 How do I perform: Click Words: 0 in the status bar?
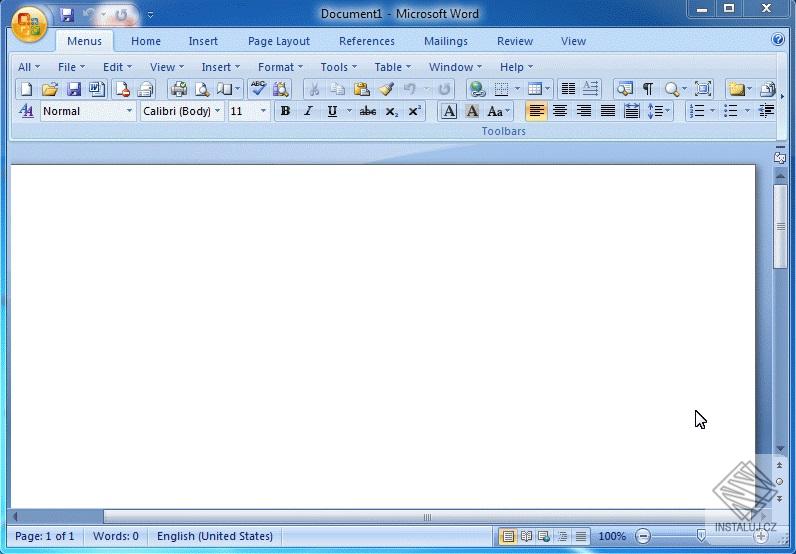coord(116,536)
